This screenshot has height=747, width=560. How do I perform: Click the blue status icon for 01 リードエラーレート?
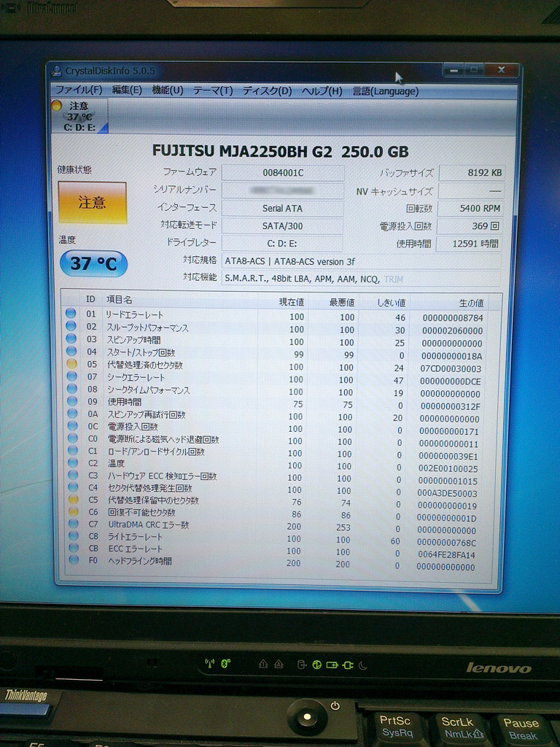71,314
